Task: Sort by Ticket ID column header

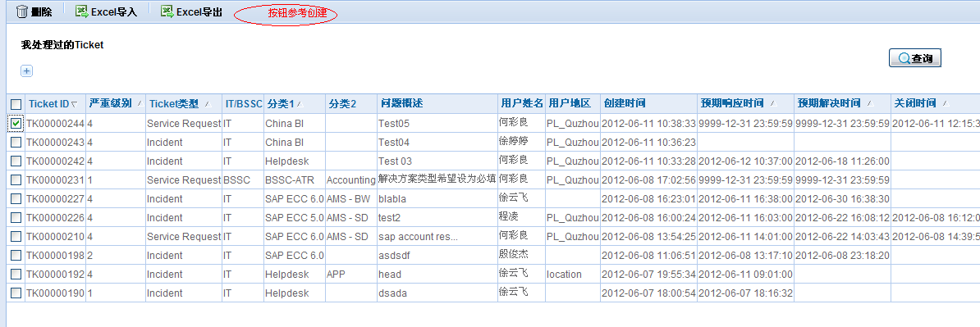Action: (55, 103)
